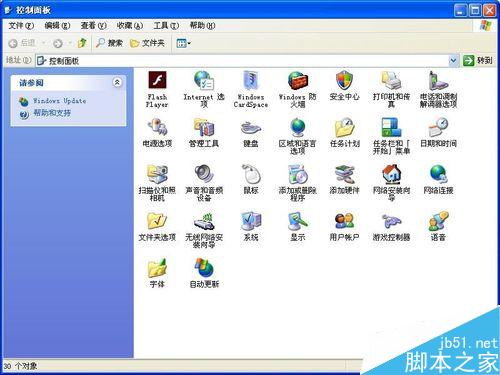
Task: Open Internet 选项 icon
Action: [204, 81]
